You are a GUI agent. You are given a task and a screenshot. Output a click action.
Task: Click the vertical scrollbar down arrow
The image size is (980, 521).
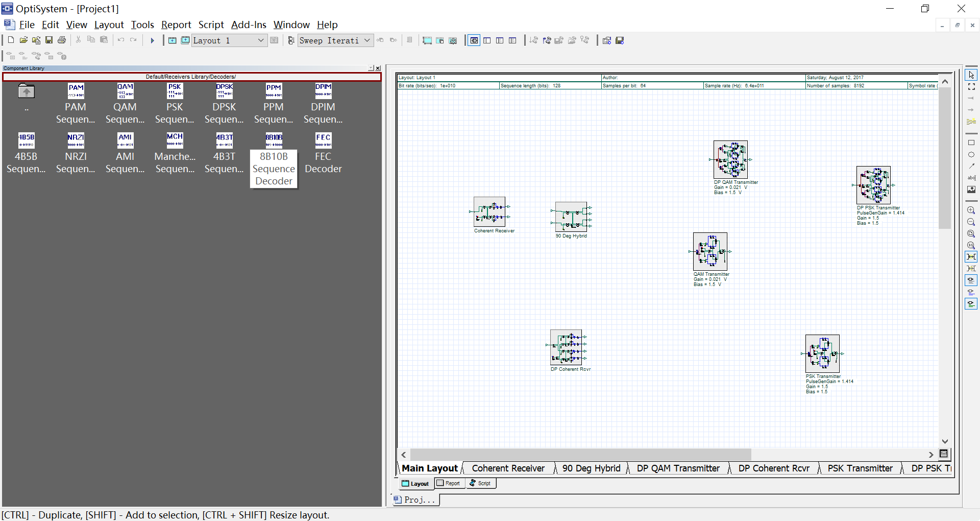945,441
